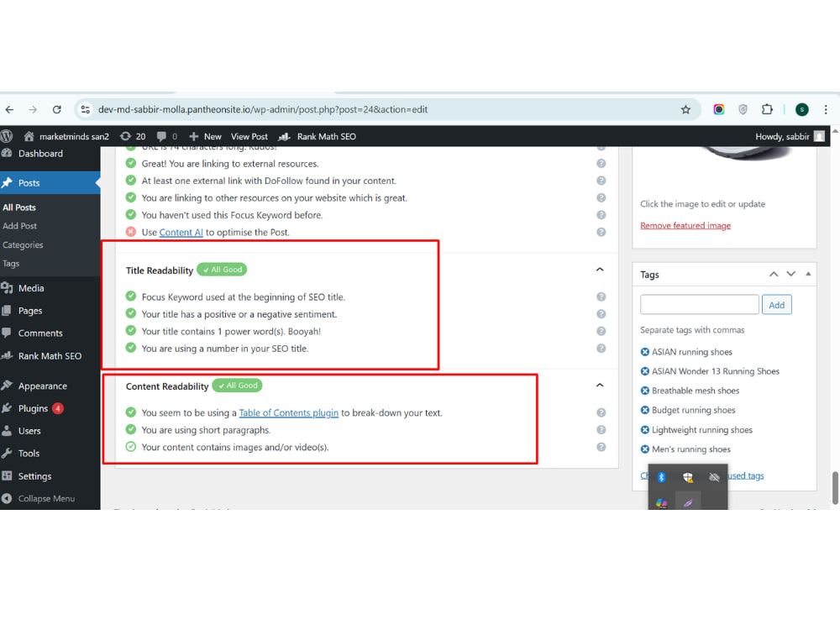
Task: Select Tags submenu under Posts
Action: pos(11,264)
